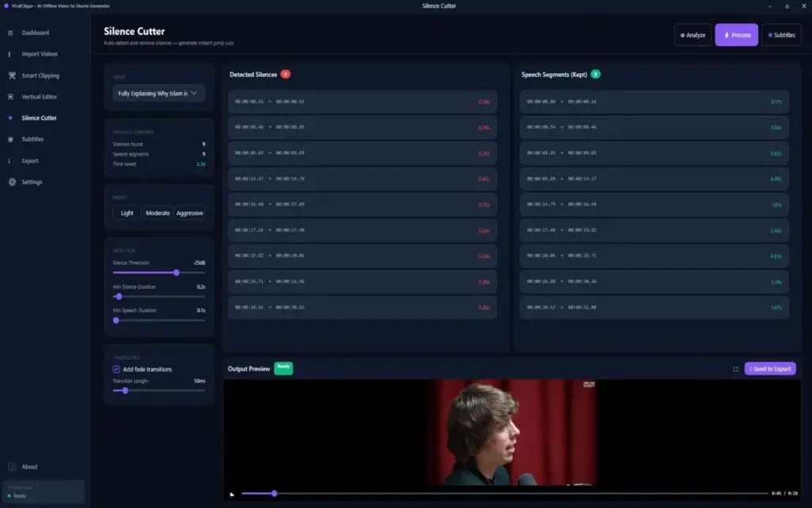
Task: Open Vertical Editor page
Action: coord(40,97)
